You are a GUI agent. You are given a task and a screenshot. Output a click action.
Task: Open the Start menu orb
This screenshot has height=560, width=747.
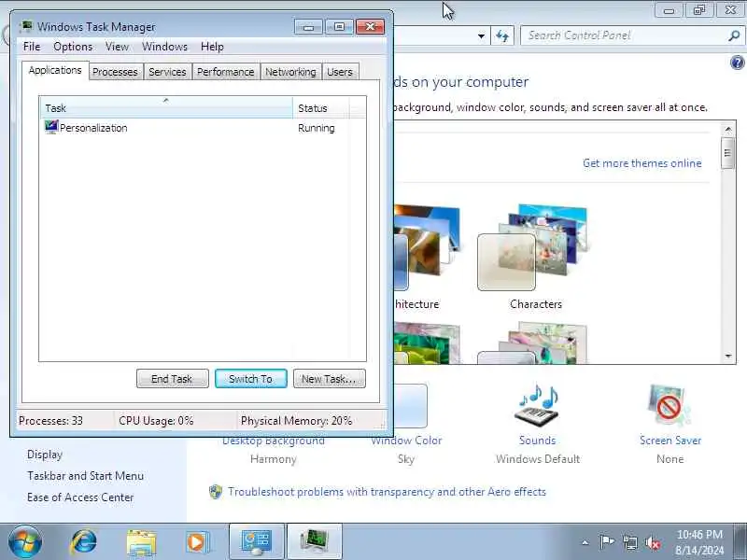pos(25,541)
